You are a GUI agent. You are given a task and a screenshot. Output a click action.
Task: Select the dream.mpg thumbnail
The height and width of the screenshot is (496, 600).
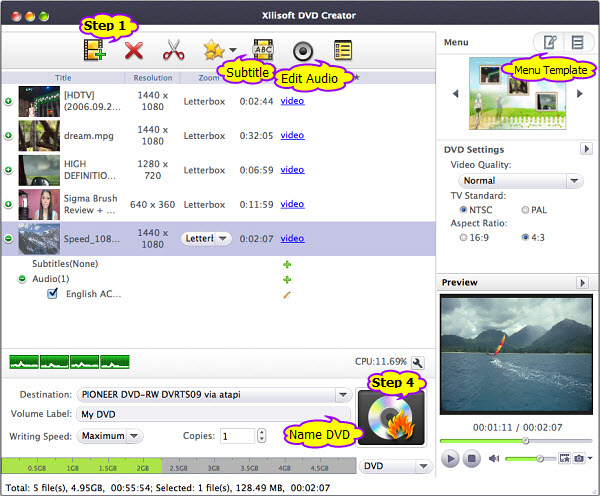click(39, 135)
